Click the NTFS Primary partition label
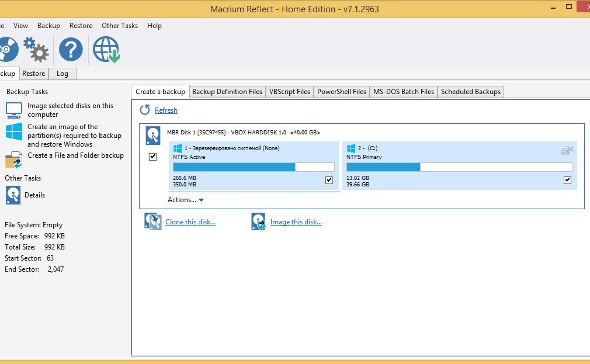This screenshot has width=590, height=364. click(365, 157)
